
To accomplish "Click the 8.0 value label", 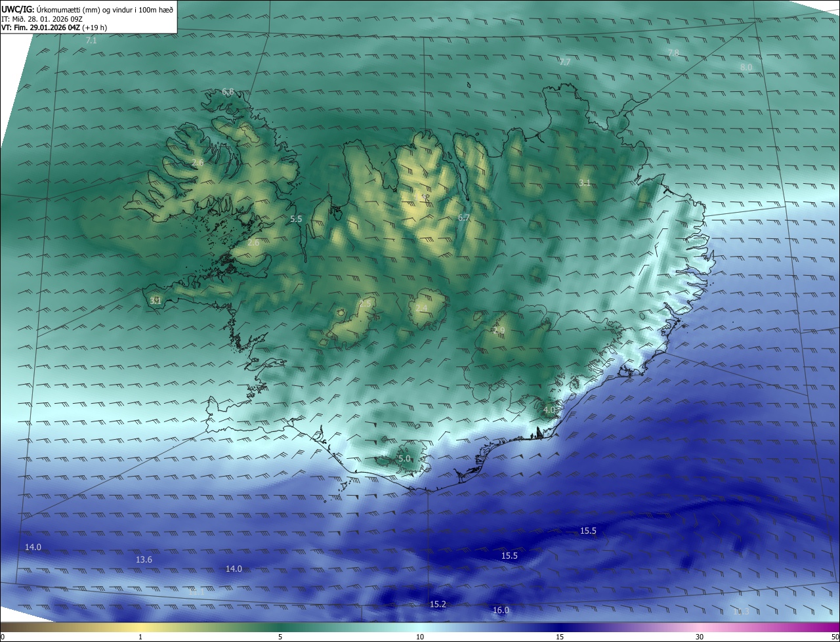I will [746, 68].
